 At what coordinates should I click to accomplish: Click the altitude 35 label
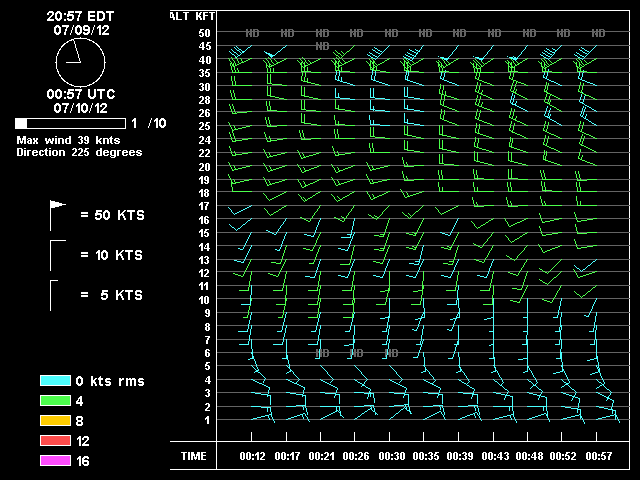tap(204, 73)
